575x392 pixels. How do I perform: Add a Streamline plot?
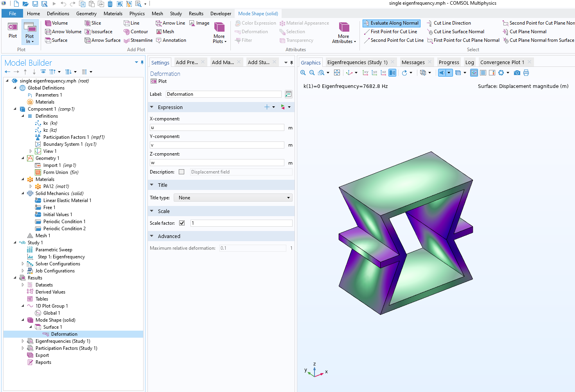[x=138, y=40]
